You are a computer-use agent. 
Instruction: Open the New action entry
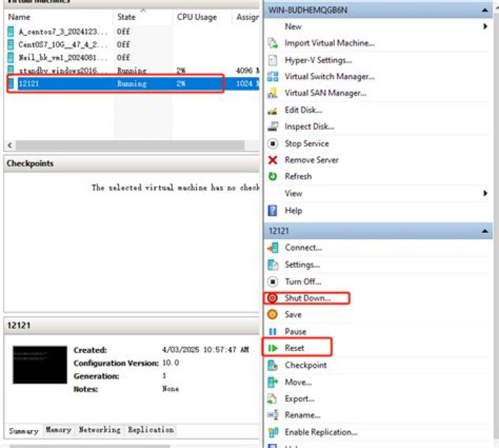coord(293,27)
